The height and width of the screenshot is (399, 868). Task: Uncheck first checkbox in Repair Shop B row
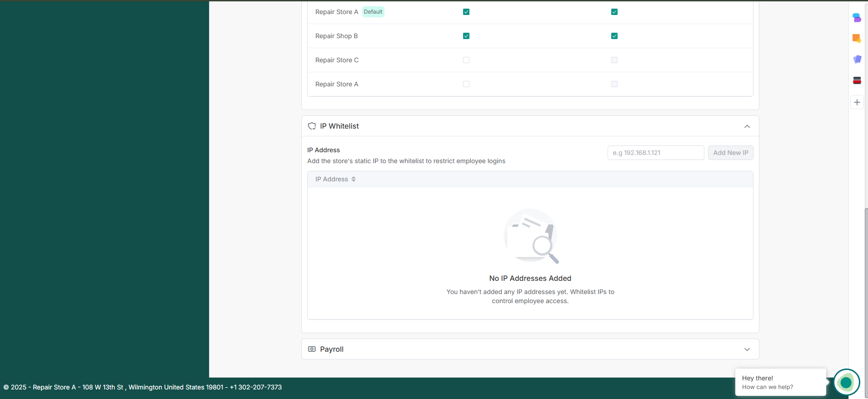[x=466, y=36]
